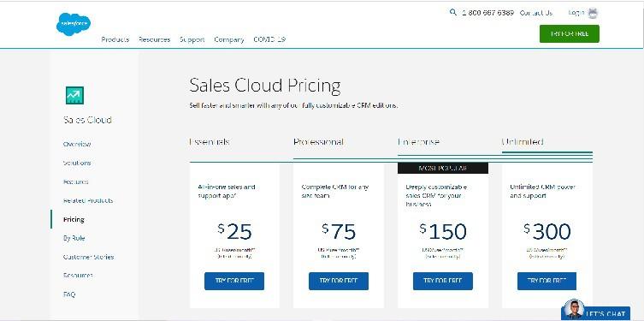Click billed annually note under $25
This screenshot has height=321, width=644.
(234, 257)
